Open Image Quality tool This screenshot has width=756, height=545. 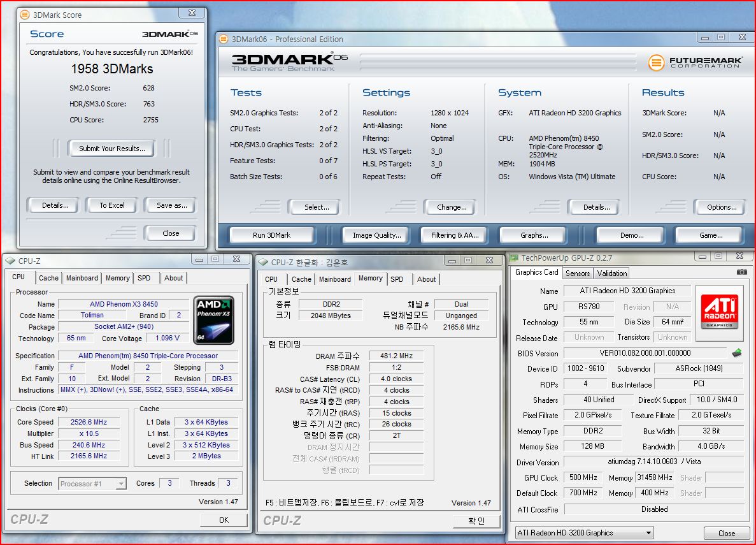click(x=376, y=235)
